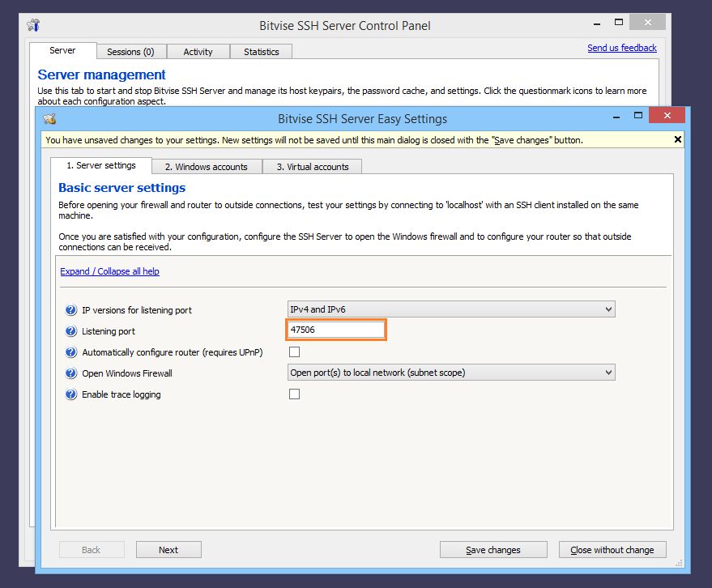Open the Virtual accounts tab

tap(312, 166)
